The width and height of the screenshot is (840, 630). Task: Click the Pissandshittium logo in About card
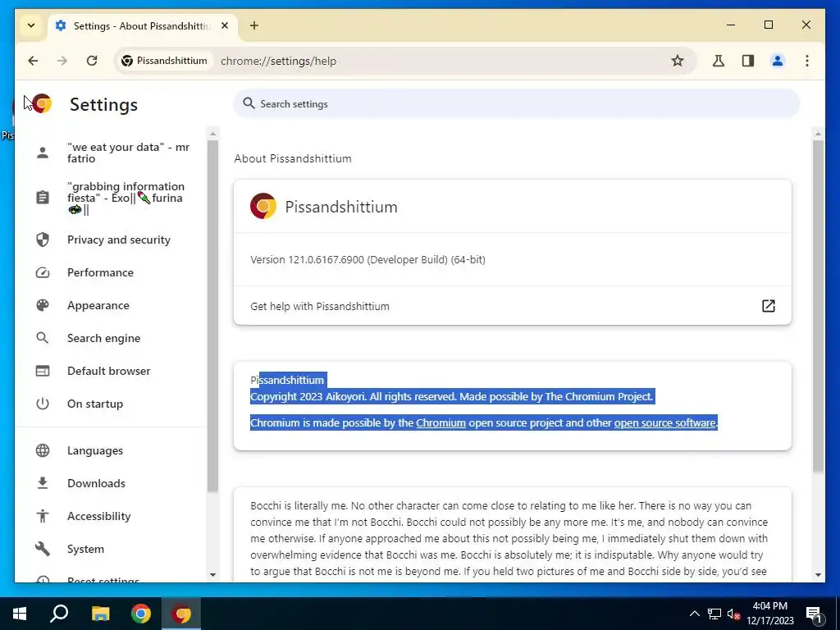pyautogui.click(x=263, y=206)
